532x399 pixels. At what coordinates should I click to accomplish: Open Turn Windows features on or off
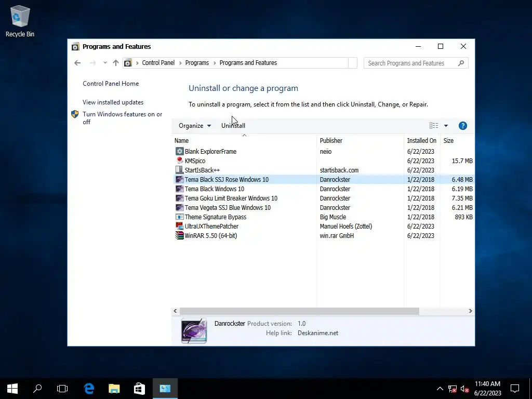tap(123, 118)
